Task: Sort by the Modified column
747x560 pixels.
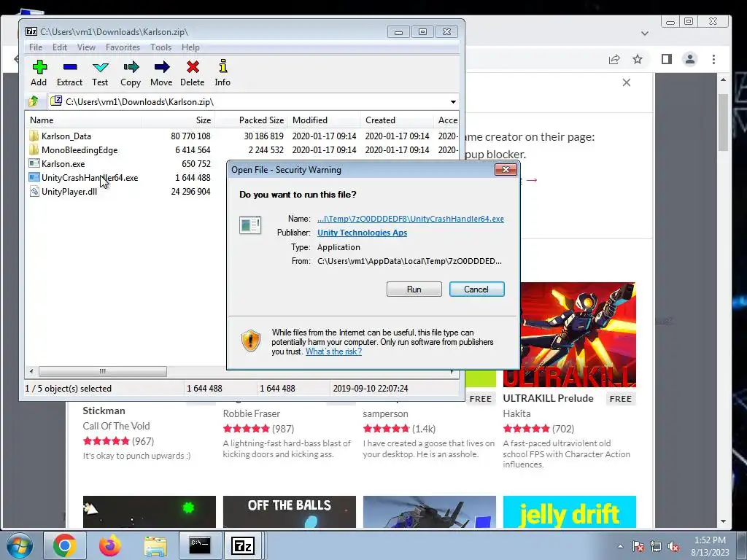Action: (x=325, y=120)
